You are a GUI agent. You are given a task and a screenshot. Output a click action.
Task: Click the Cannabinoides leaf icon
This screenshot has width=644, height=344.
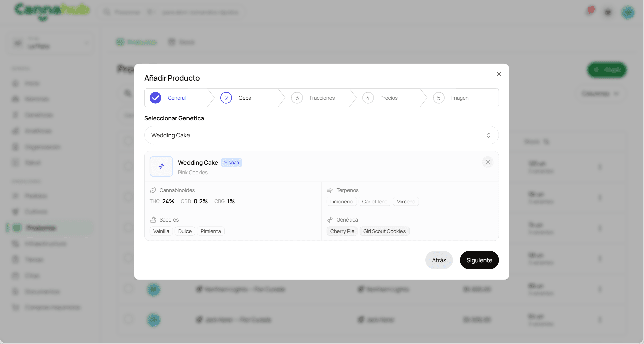point(153,190)
